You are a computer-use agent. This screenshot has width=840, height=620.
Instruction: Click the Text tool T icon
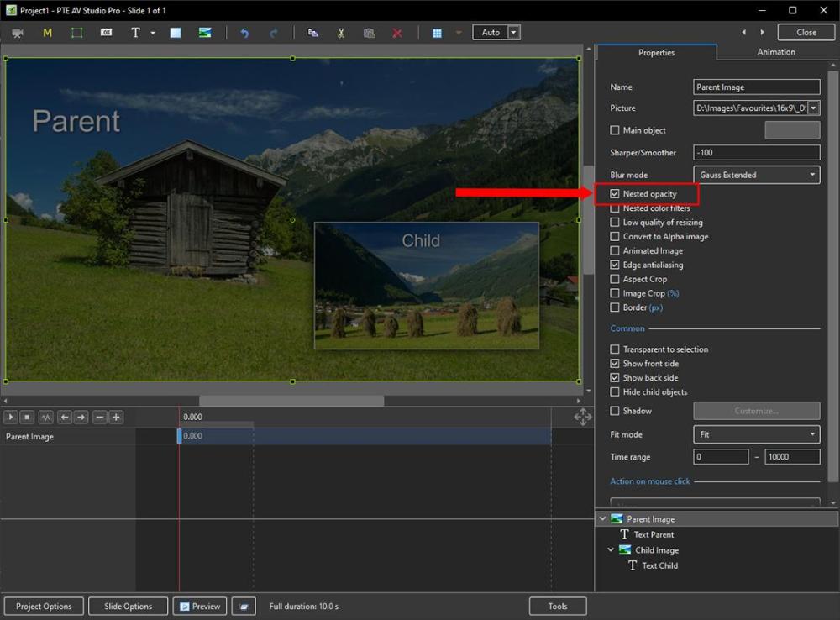(x=135, y=33)
